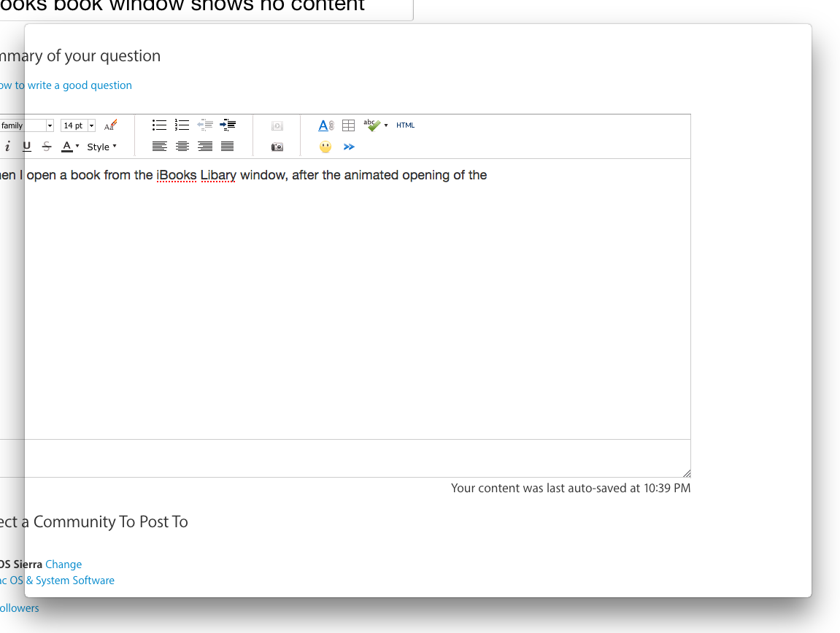Justify text fully
Image resolution: width=840 pixels, height=633 pixels.
pos(227,146)
